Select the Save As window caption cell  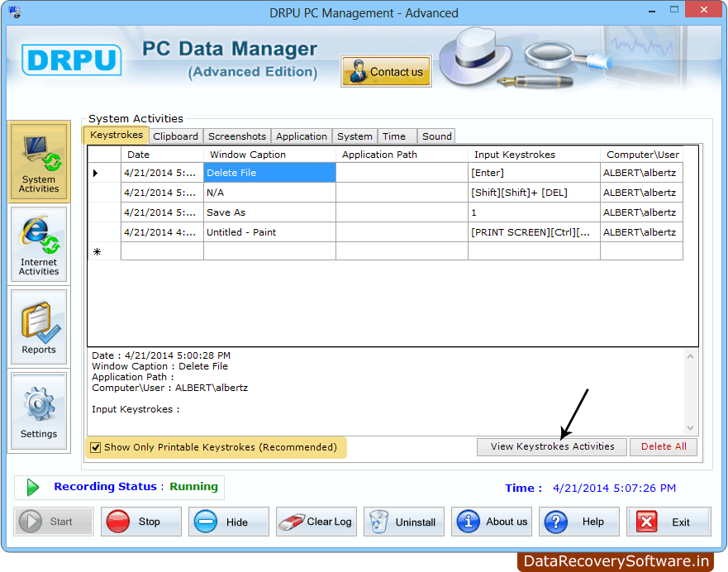(x=269, y=212)
